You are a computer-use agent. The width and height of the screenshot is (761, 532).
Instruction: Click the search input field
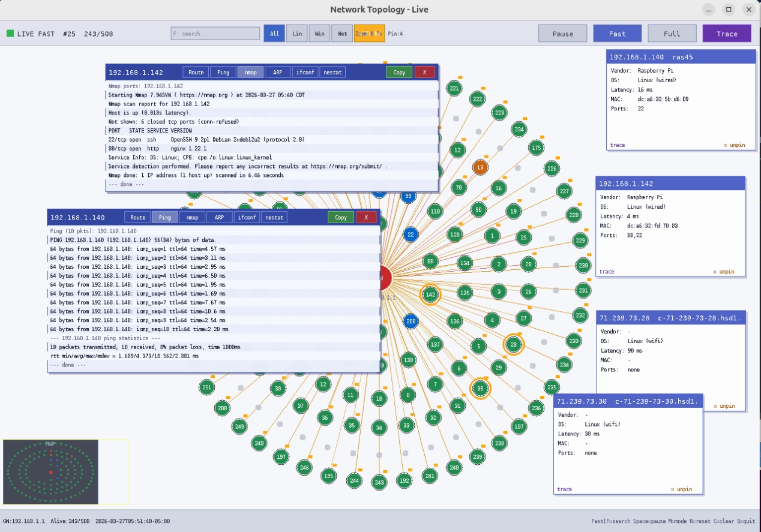(215, 33)
